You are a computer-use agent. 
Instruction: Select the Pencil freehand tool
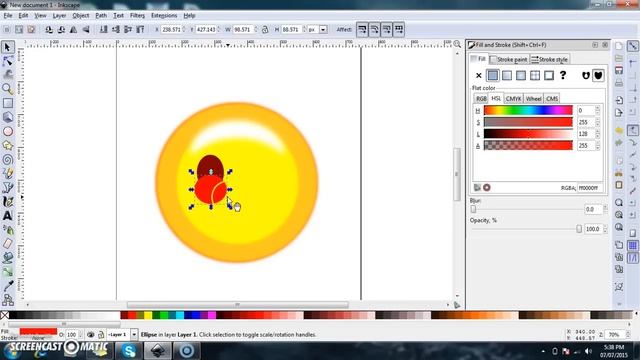(7, 173)
